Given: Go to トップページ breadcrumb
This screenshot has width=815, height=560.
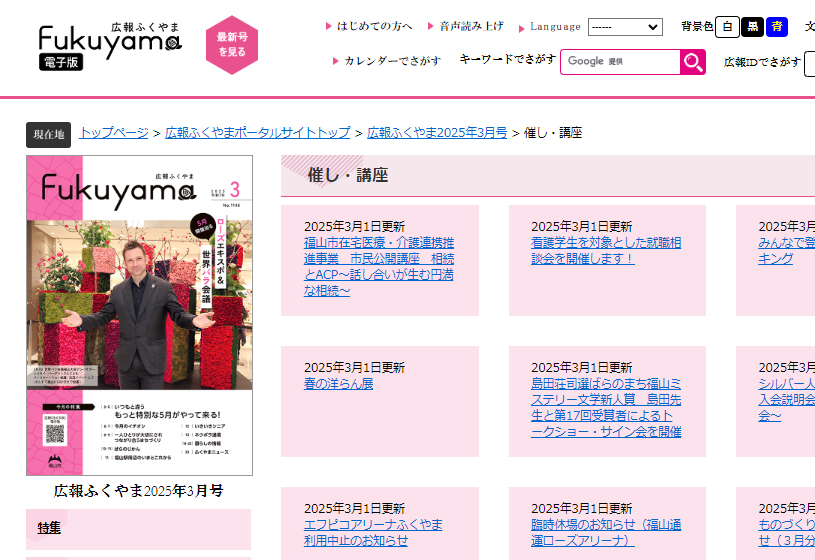Looking at the screenshot, I should pyautogui.click(x=114, y=133).
